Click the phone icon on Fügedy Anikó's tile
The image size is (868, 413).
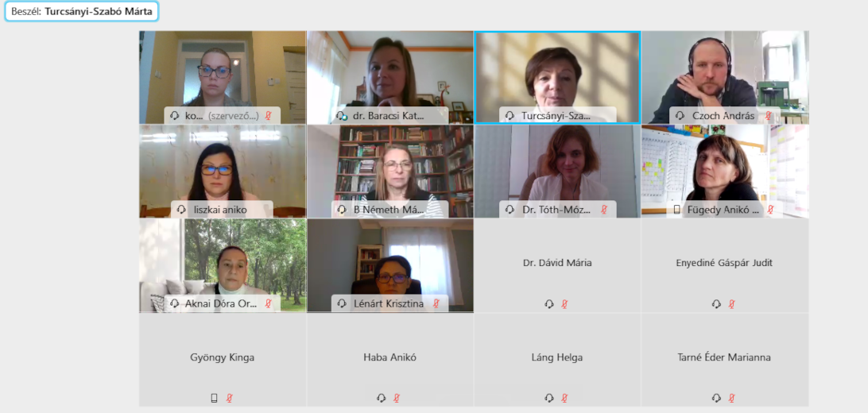point(676,210)
